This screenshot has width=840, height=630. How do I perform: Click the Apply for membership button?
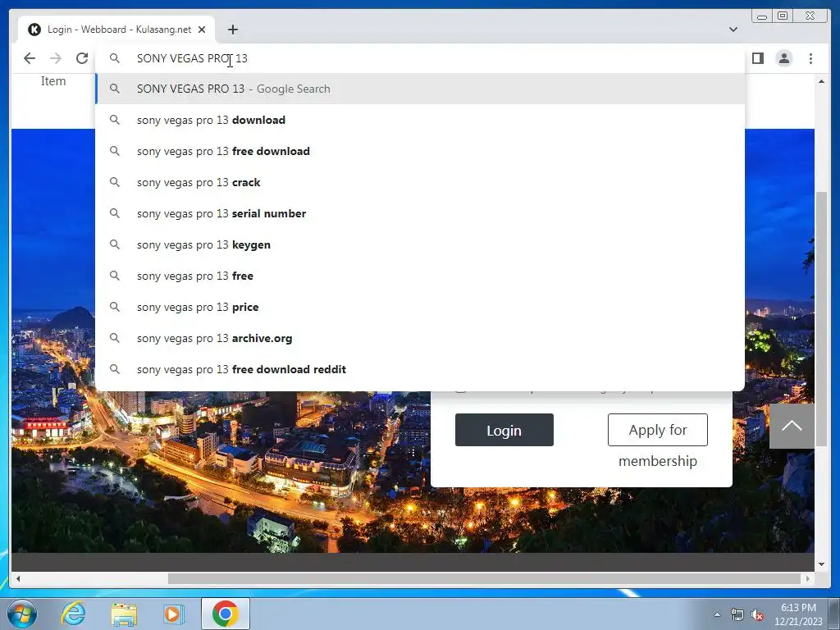pos(657,430)
